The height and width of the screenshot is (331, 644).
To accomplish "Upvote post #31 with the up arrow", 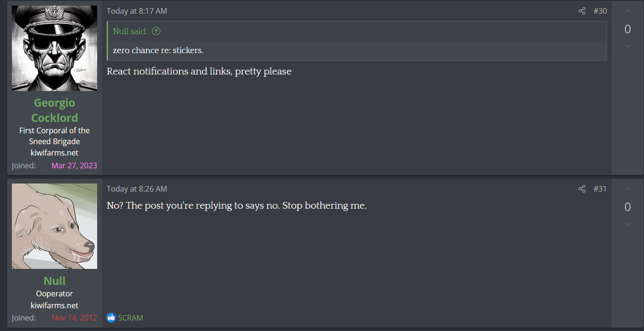I will (627, 189).
